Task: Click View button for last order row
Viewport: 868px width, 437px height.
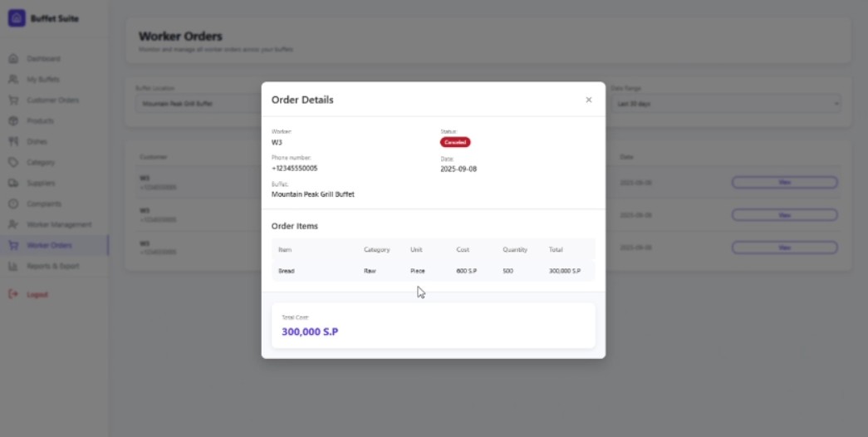Action: pos(784,248)
